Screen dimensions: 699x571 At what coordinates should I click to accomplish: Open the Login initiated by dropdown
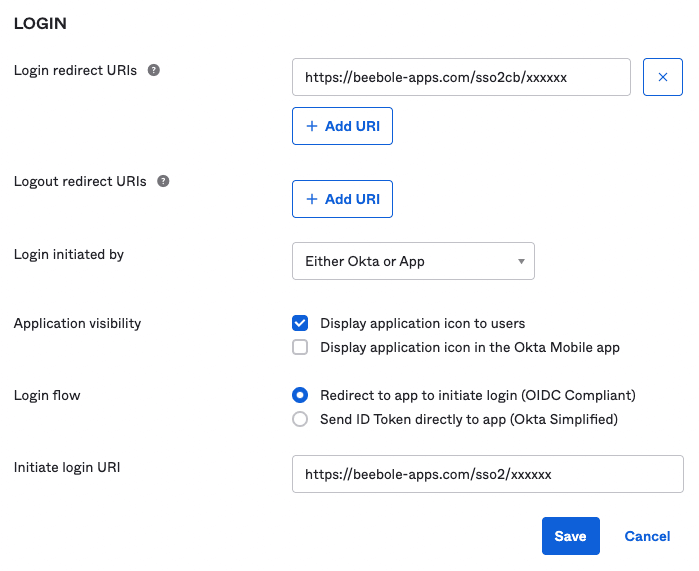(x=412, y=261)
